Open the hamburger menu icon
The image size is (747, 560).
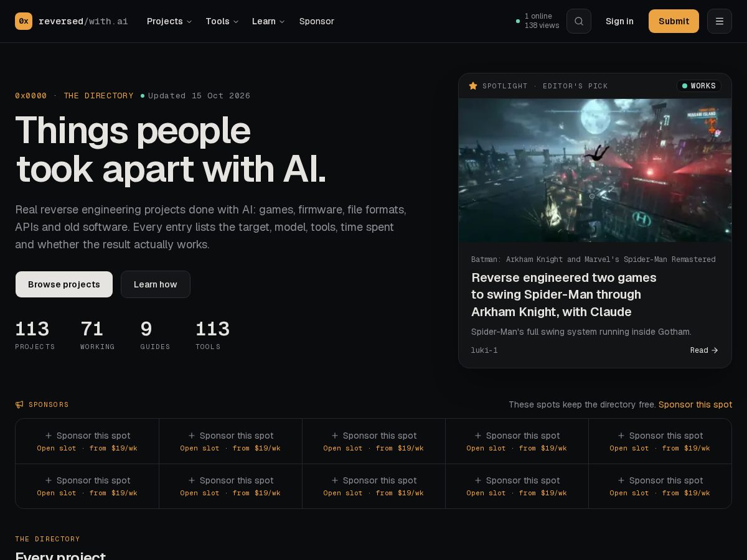click(720, 21)
